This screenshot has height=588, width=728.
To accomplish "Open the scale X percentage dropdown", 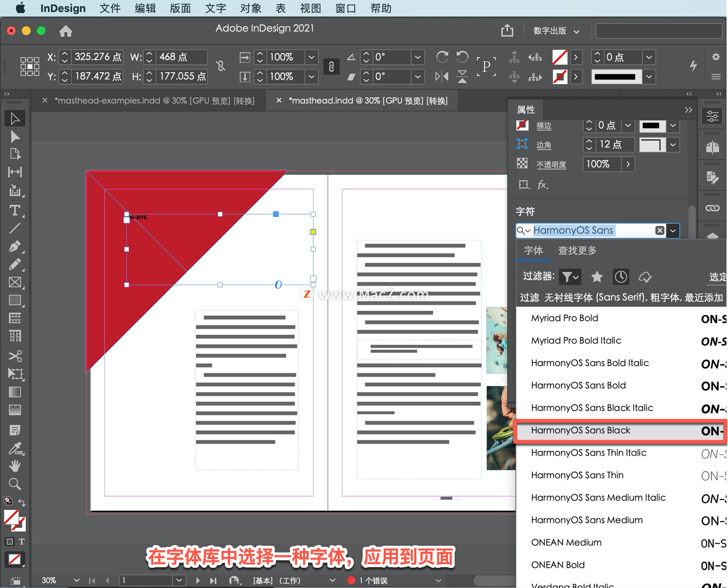I will (311, 57).
